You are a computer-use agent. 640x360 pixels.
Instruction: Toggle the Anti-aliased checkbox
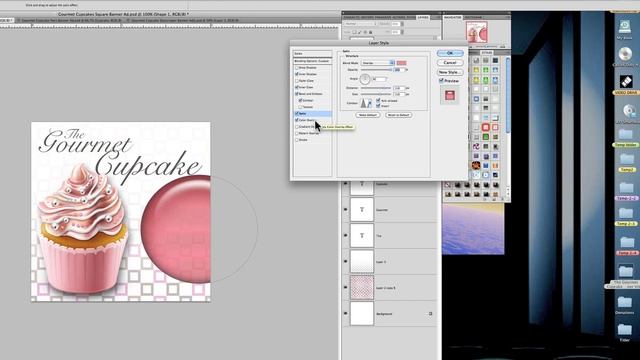[x=378, y=100]
